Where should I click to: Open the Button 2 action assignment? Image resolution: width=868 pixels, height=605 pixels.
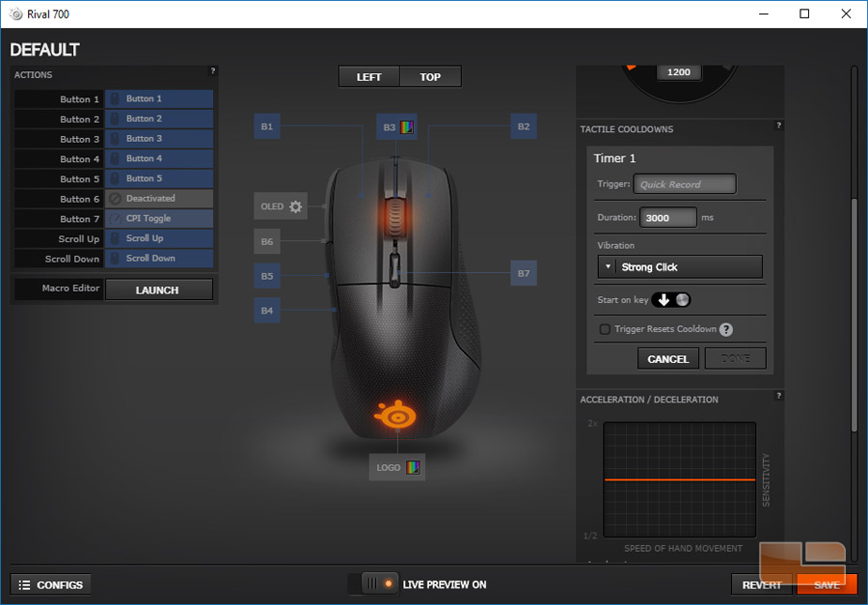click(159, 119)
